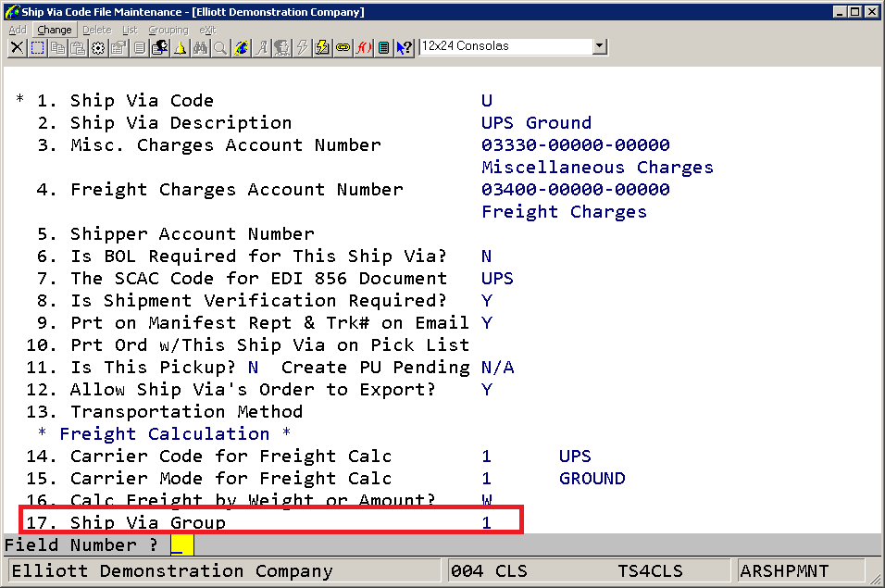Click the Shipment Verification Required value Y
885x588 pixels.
click(487, 301)
